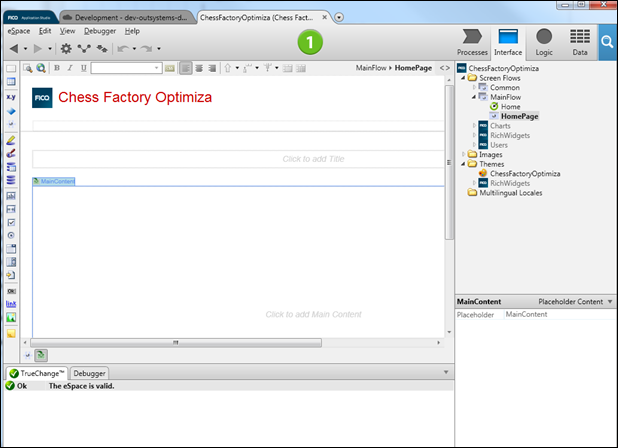Click the 1-Click Publish green button
The width and height of the screenshot is (618, 448).
310,42
